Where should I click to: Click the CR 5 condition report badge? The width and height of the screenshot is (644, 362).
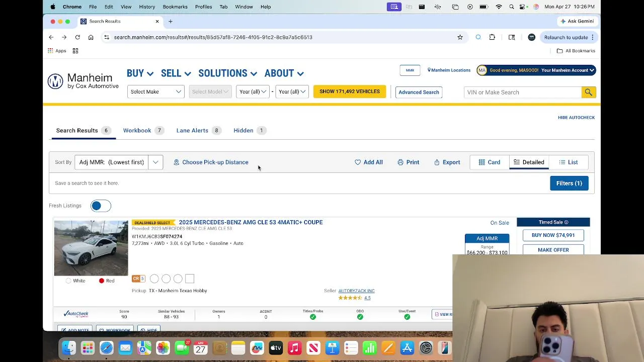click(x=138, y=279)
